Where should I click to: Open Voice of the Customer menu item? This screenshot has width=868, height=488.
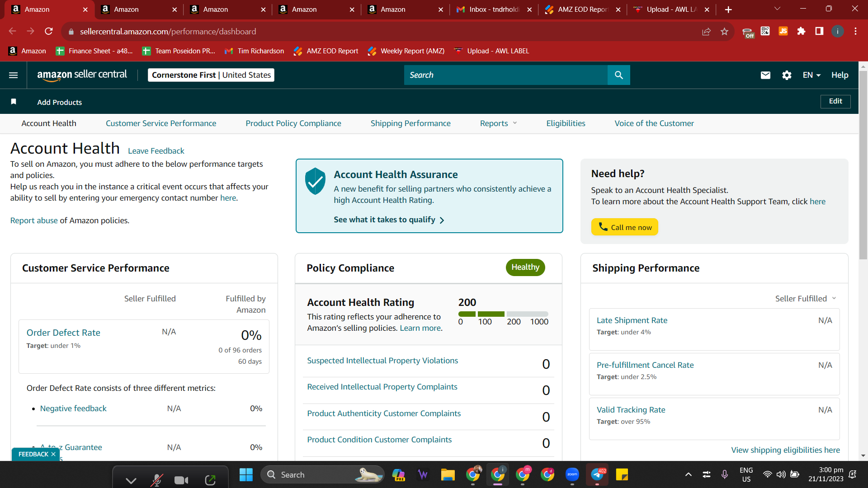click(654, 123)
